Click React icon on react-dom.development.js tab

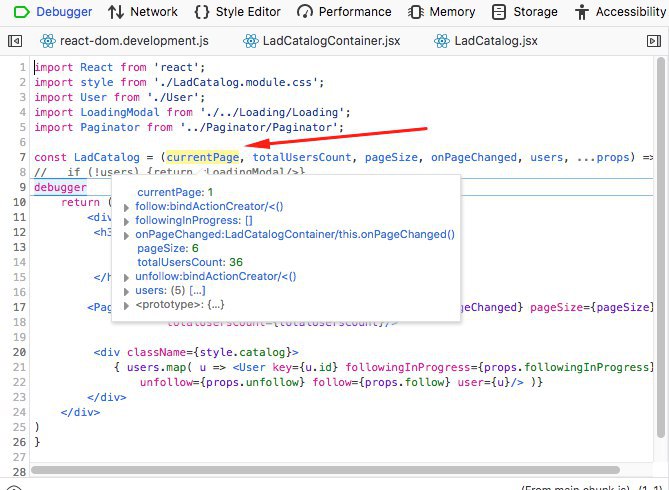pos(48,41)
